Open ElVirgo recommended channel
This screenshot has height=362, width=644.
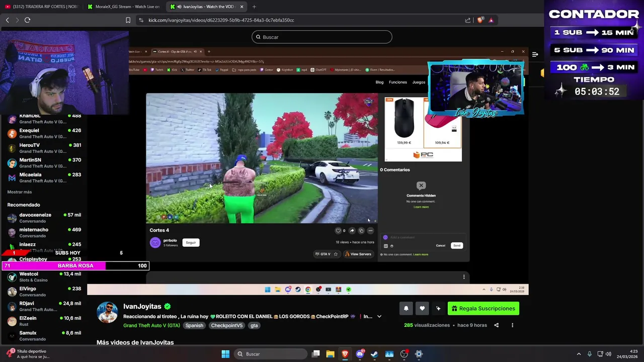(44, 292)
